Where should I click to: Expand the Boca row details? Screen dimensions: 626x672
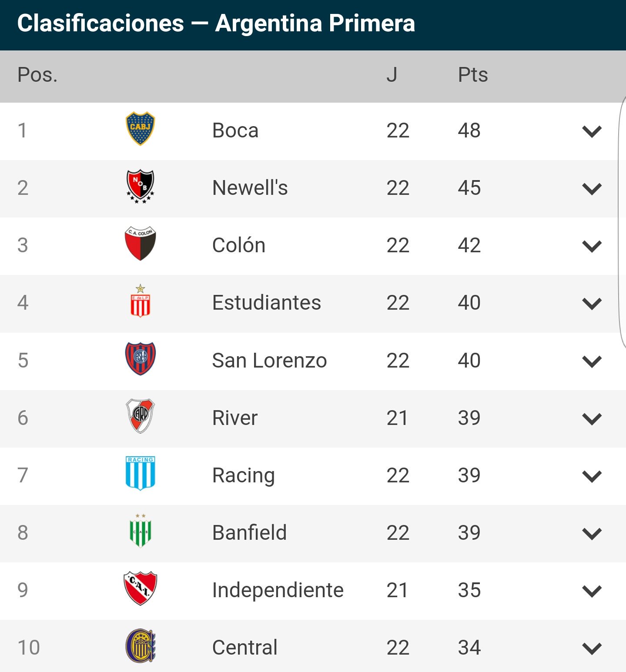pos(592,131)
